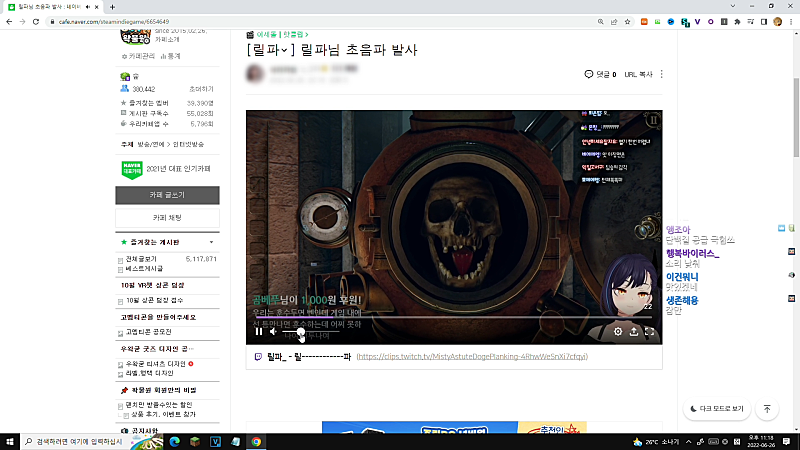Open 전체글보기 board in sidebar
This screenshot has height=450, width=800.
tap(141, 259)
